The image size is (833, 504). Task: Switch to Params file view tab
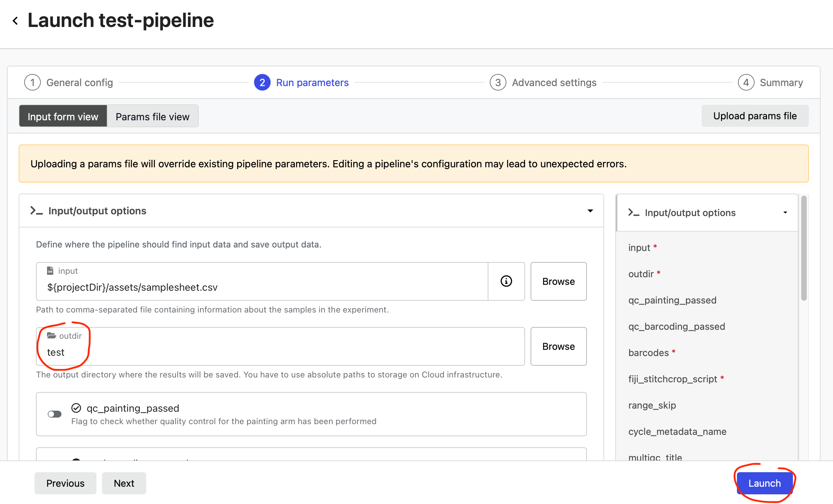click(152, 116)
